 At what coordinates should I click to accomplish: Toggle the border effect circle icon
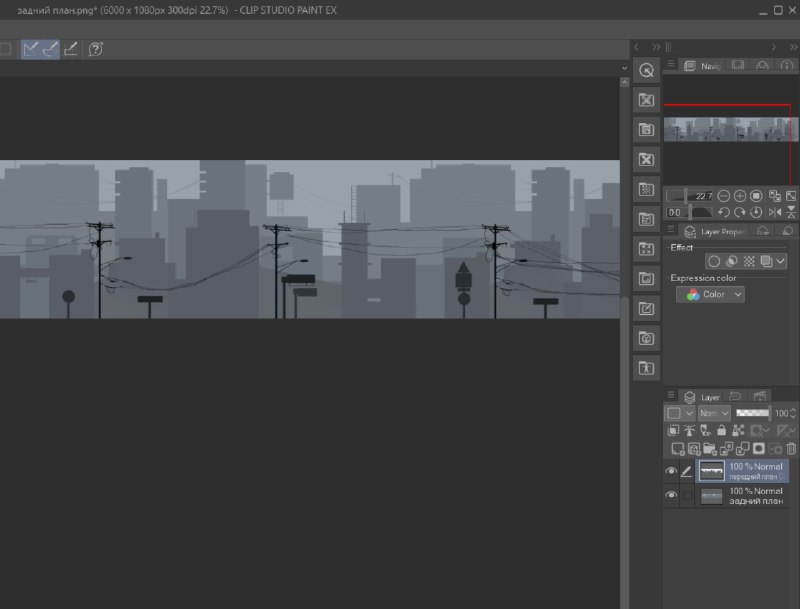(714, 262)
